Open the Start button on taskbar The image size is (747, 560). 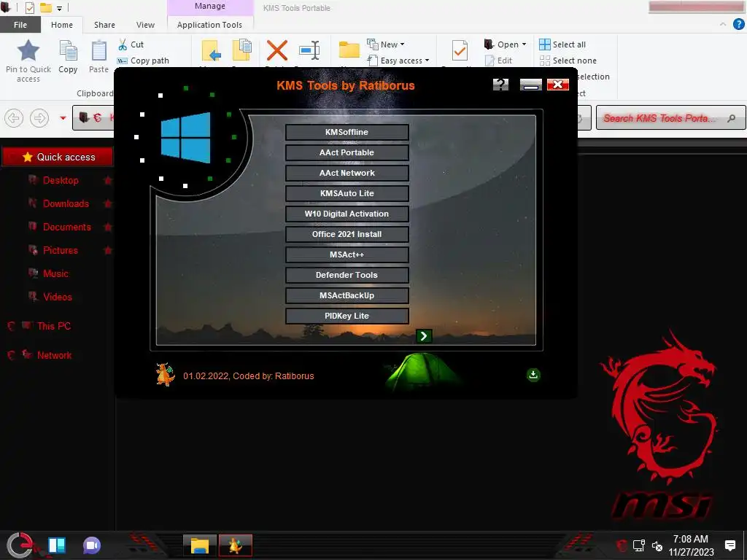pos(20,545)
